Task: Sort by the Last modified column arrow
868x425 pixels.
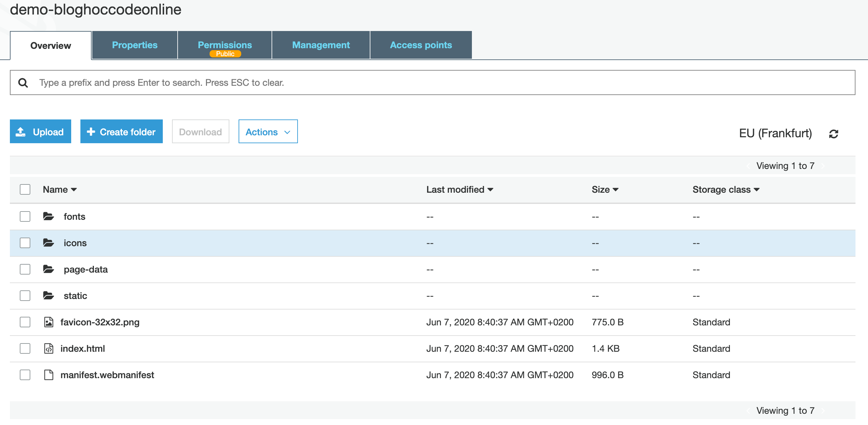Action: pyautogui.click(x=490, y=189)
